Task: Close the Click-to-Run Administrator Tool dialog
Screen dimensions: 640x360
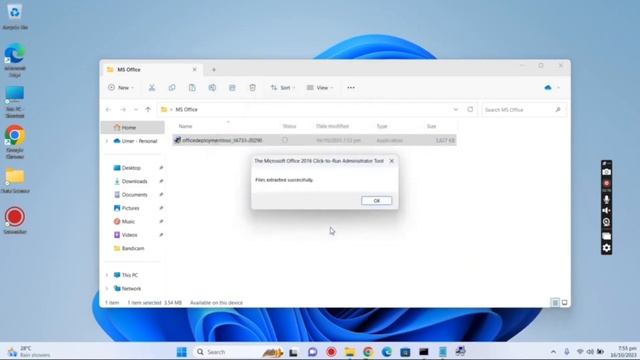Action: (x=391, y=161)
